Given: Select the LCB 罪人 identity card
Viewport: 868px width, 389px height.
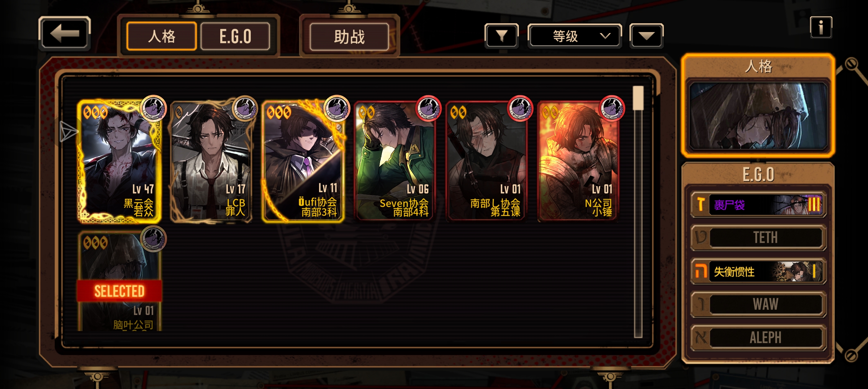Looking at the screenshot, I should [x=211, y=161].
